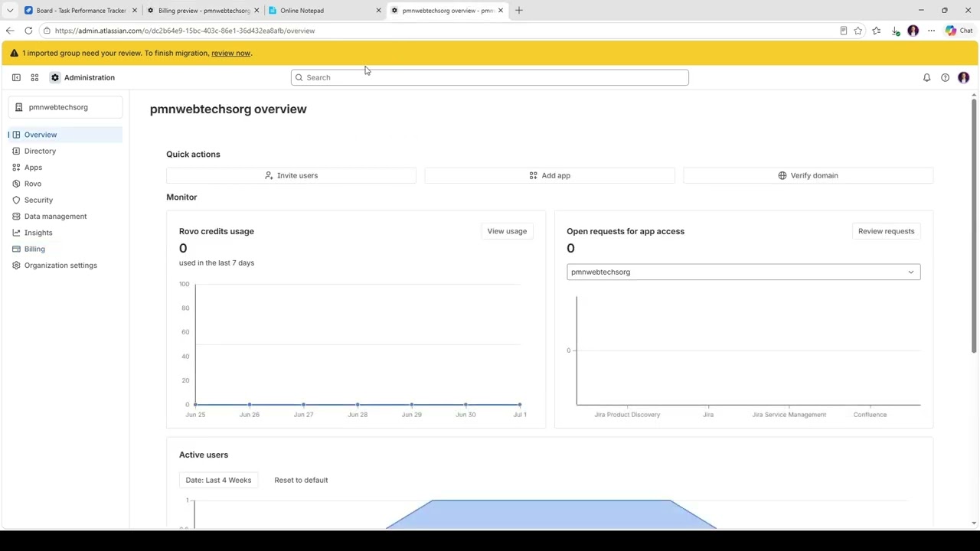This screenshot has width=980, height=551.
Task: Reload the page with the refresh icon
Action: point(28,31)
